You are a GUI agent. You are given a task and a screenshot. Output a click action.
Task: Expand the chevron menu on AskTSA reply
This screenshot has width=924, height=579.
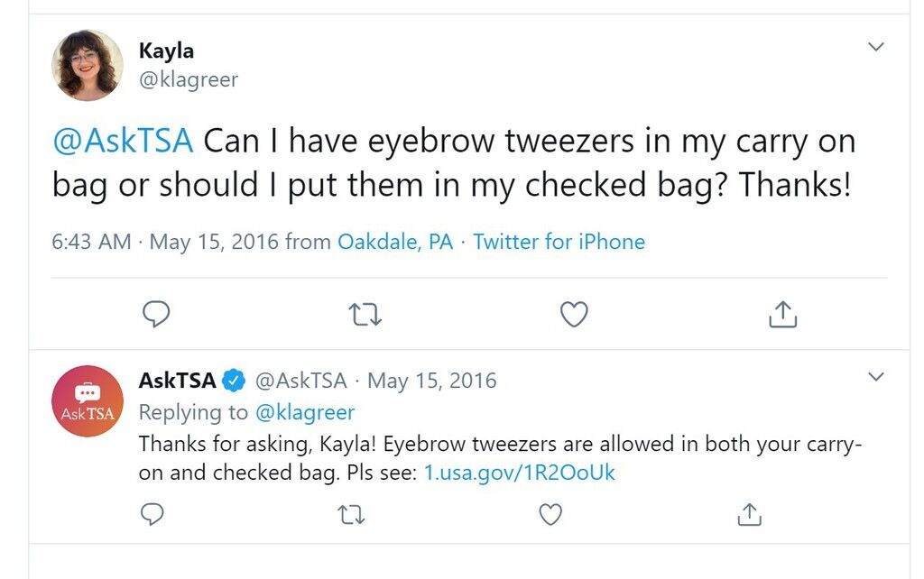tap(876, 376)
